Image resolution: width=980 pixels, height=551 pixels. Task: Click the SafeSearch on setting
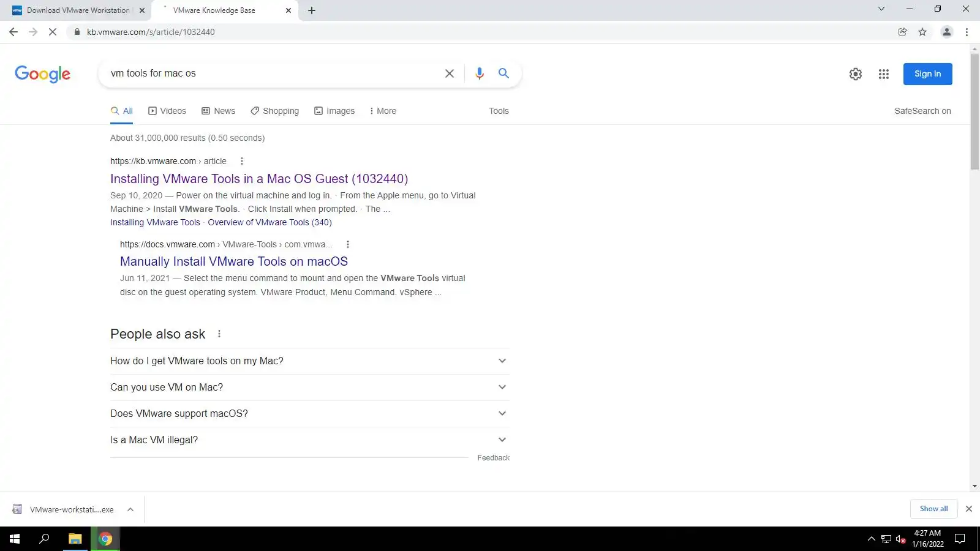point(922,111)
